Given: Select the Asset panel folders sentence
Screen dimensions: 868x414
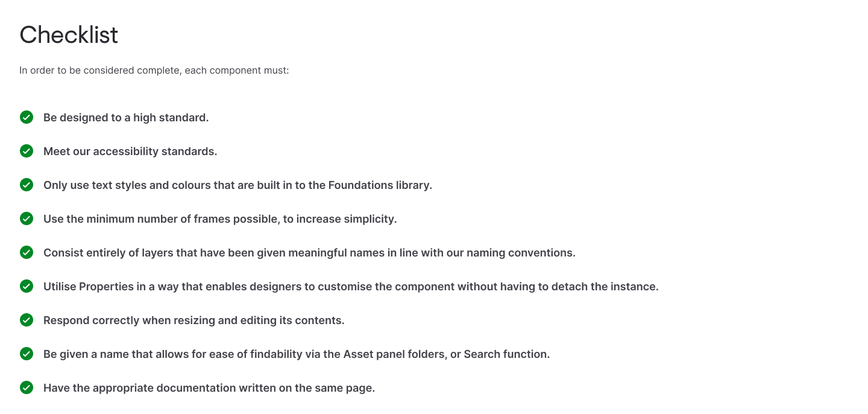Looking at the screenshot, I should (297, 354).
